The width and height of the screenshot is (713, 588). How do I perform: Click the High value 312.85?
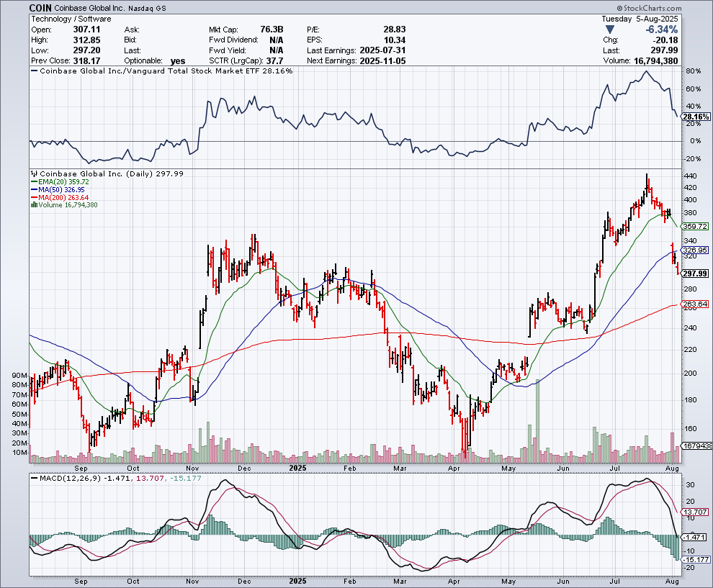87,40
